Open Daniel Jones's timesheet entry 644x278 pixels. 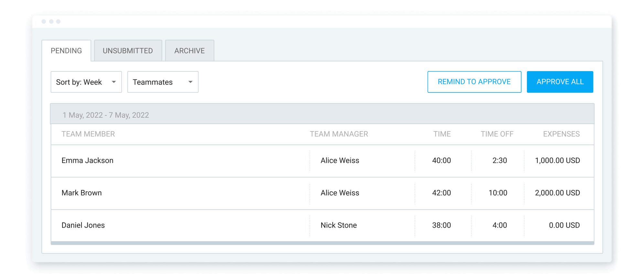point(83,225)
